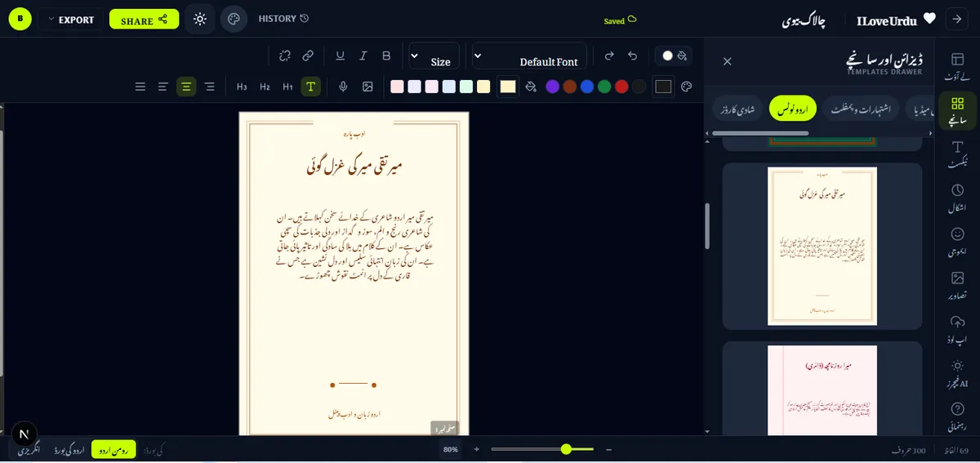Open the ایموجی emoji sidebar item
The width and height of the screenshot is (980, 463).
[958, 242]
